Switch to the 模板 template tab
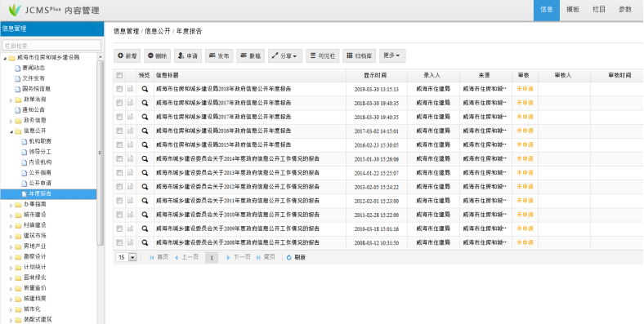 click(x=573, y=10)
